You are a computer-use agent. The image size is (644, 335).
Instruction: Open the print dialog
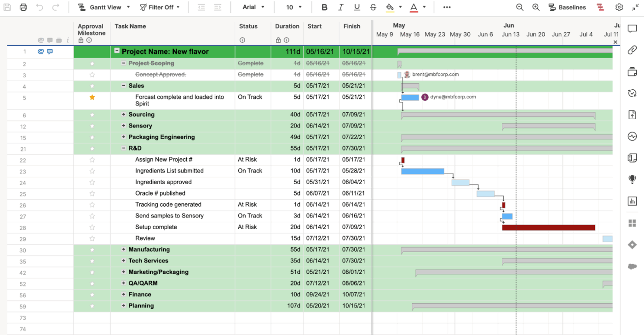[x=23, y=7]
